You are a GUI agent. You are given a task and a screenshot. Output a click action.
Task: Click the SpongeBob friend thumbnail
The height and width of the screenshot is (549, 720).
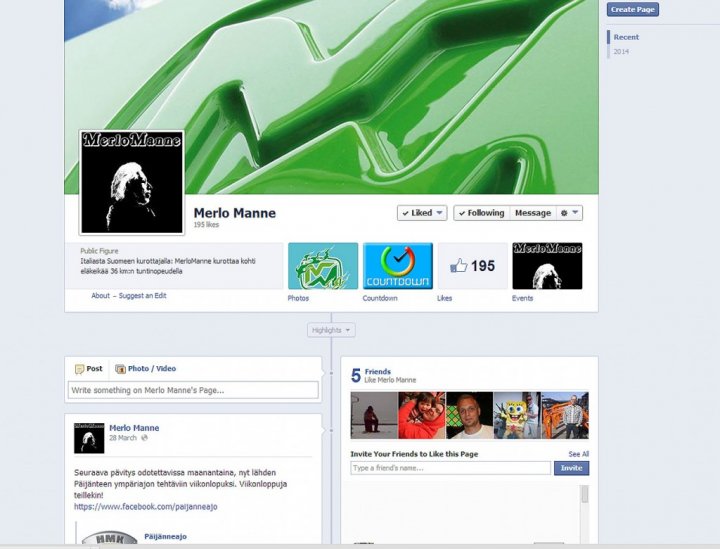click(516, 415)
